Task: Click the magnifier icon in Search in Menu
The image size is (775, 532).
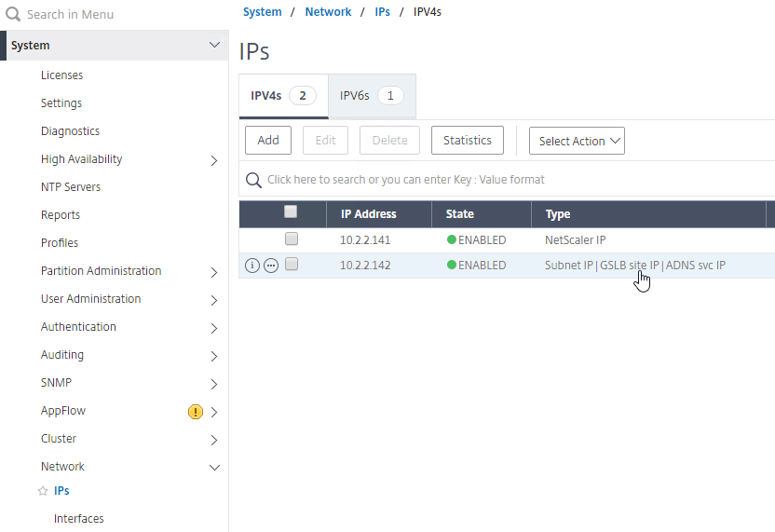Action: coord(13,14)
